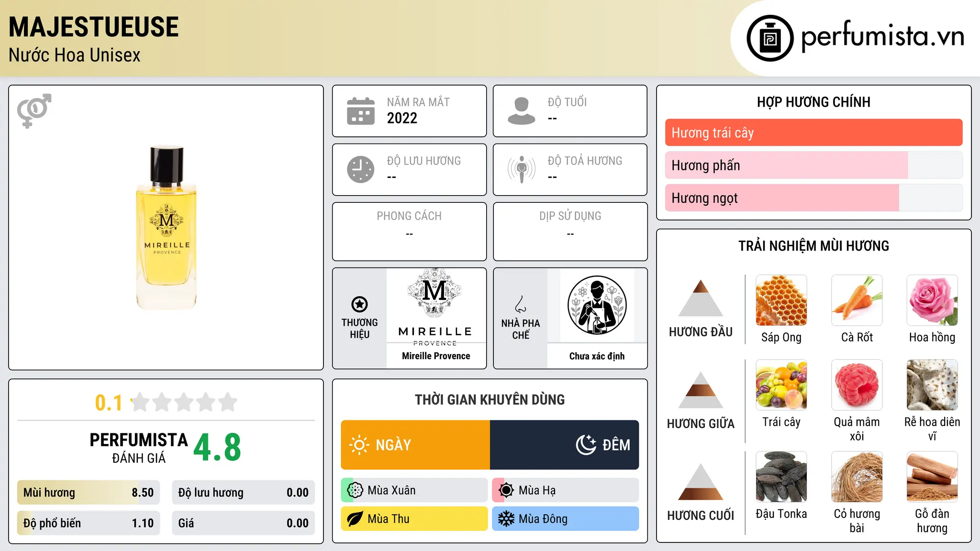Click the perfumista.vn site name
980x551 pixels.
[882, 36]
